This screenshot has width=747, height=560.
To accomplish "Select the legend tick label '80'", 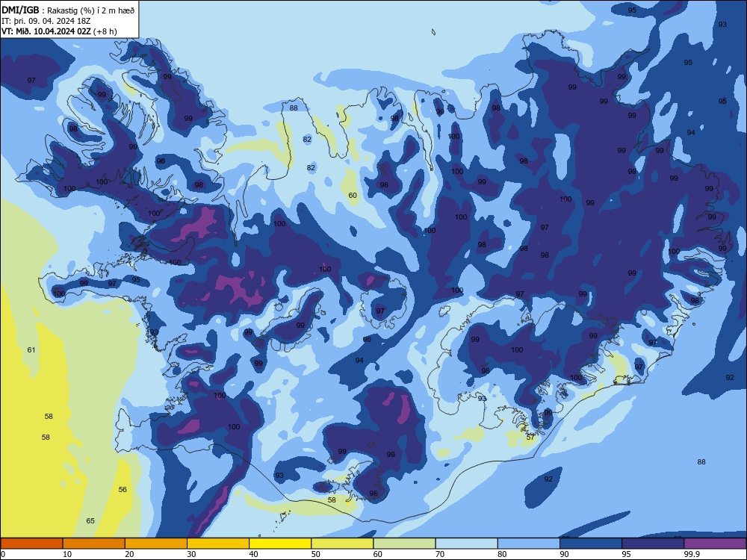I will pyautogui.click(x=502, y=554).
